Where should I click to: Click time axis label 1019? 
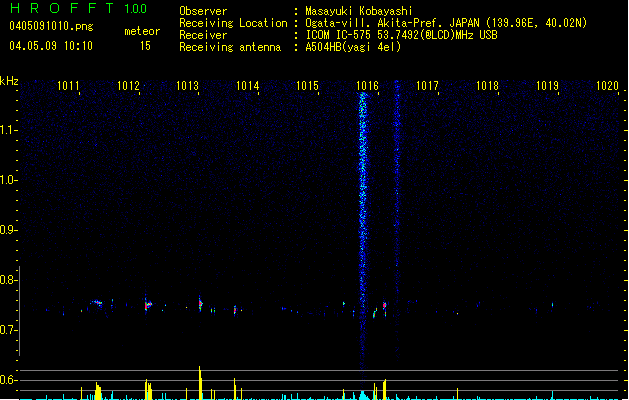click(x=547, y=86)
